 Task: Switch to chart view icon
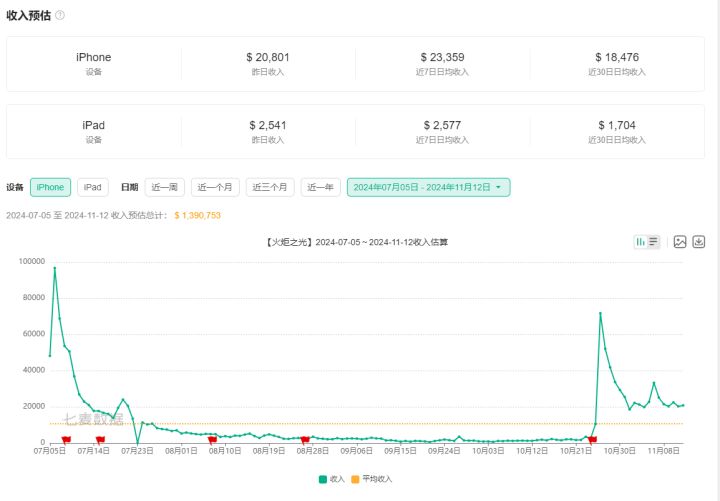point(641,242)
